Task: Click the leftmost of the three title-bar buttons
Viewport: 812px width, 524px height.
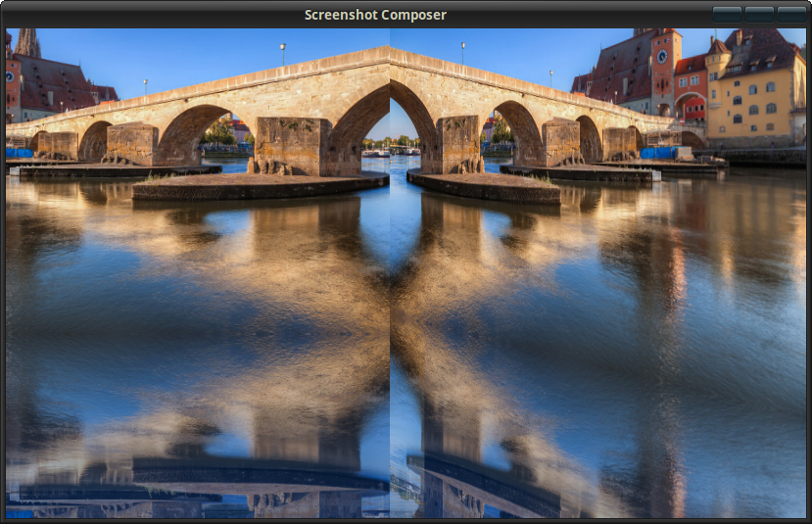Action: click(727, 15)
